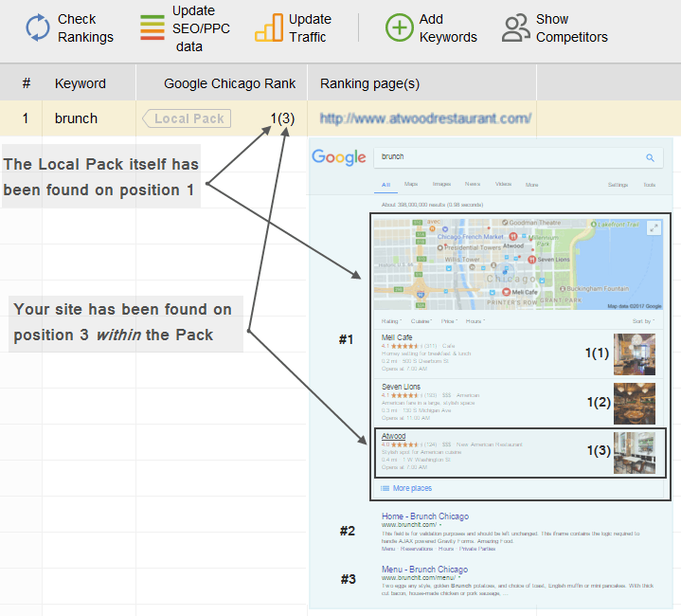Open the Hours filter dropdown

[475, 321]
